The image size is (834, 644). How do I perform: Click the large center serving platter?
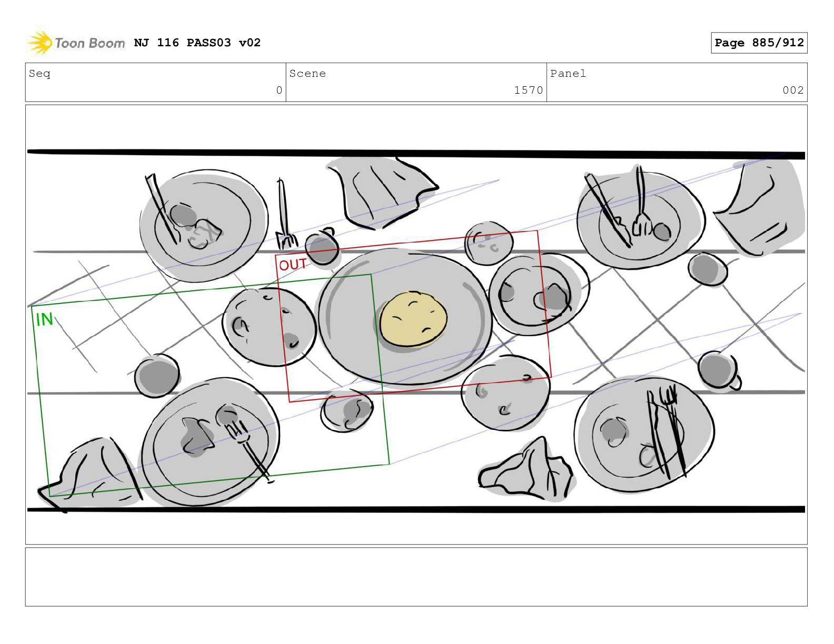pos(405,317)
